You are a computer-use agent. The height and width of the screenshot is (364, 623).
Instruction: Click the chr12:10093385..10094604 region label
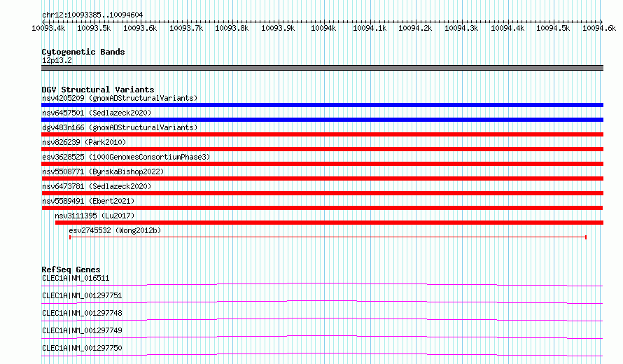click(92, 15)
